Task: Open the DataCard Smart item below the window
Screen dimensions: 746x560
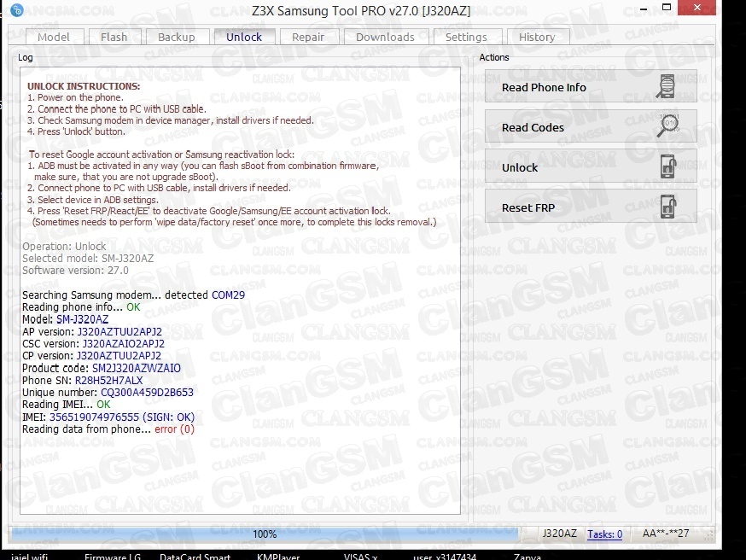Action: click(x=195, y=557)
